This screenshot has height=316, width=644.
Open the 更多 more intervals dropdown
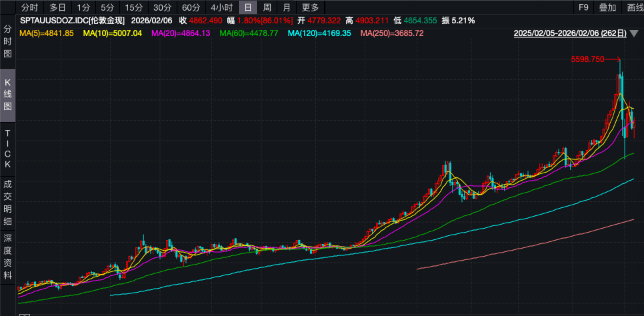point(310,8)
